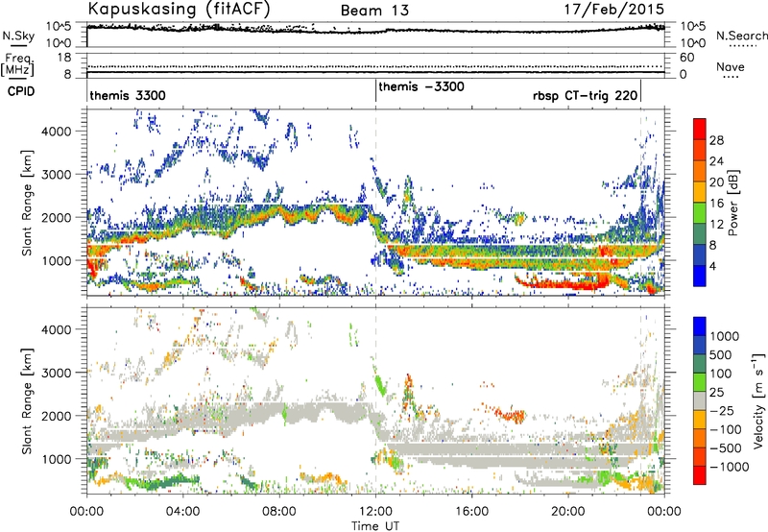Click the '16' power colorbar tick
768x532 pixels.
click(x=716, y=204)
